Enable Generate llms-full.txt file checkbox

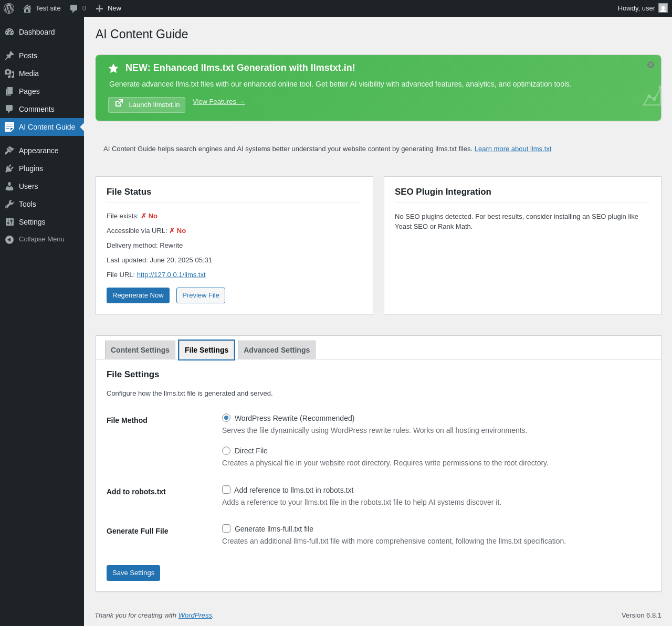(226, 528)
